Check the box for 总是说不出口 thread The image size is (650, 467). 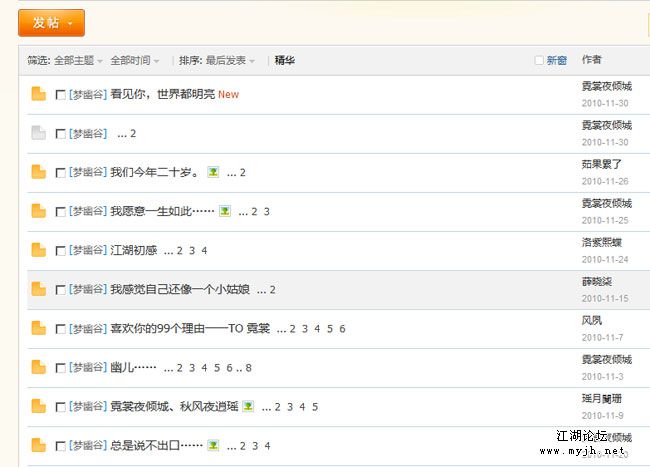pyautogui.click(x=61, y=446)
